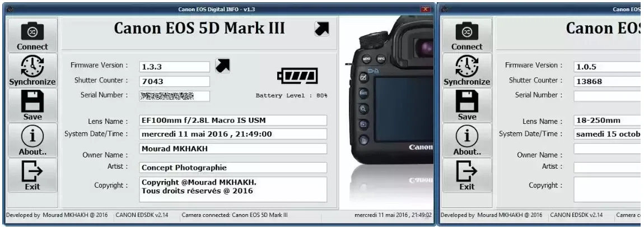Click 'CANON EDSDK v2.14' in left status bar
Viewport: 644px width, 227px height.
[142, 215]
